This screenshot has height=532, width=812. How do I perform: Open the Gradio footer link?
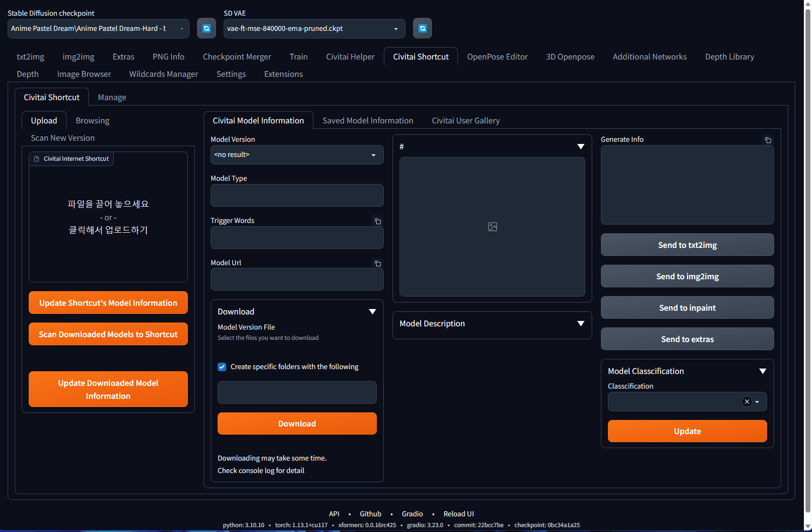pyautogui.click(x=412, y=514)
